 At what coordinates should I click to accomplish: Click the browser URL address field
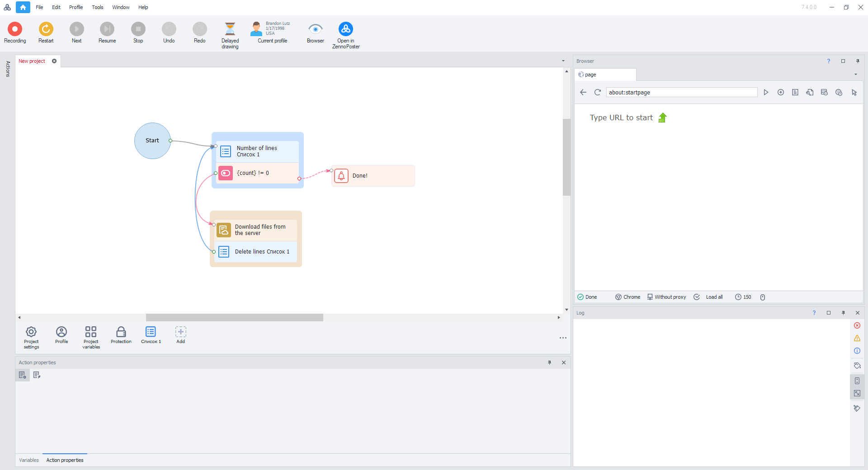(681, 92)
